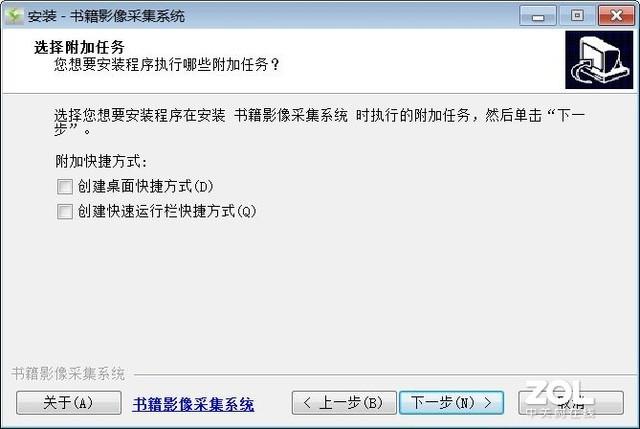Viewport: 640px width, 429px height.
Task: Click the title bar text 安装 - 书籍影像采集系统
Action: point(106,16)
